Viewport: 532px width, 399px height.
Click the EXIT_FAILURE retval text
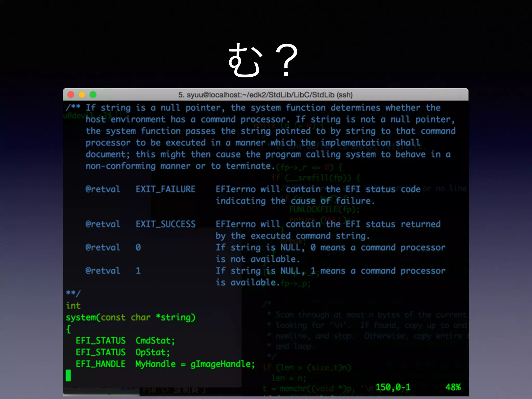165,189
